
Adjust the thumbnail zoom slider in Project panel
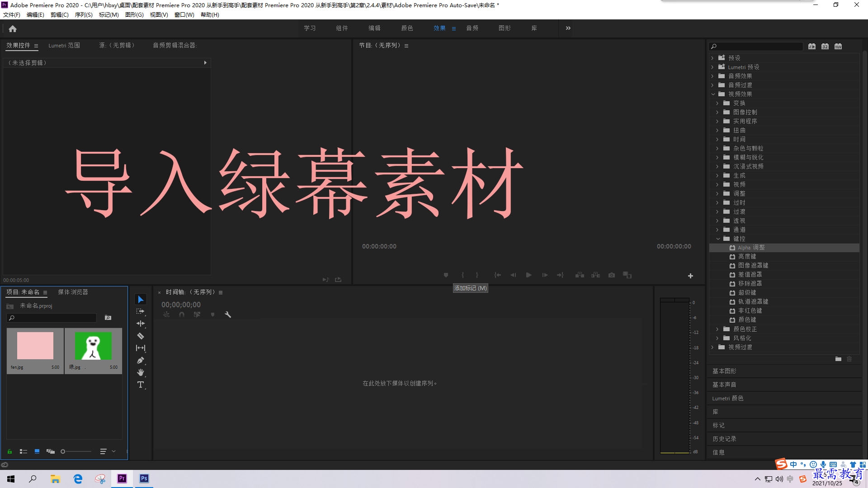pos(76,451)
